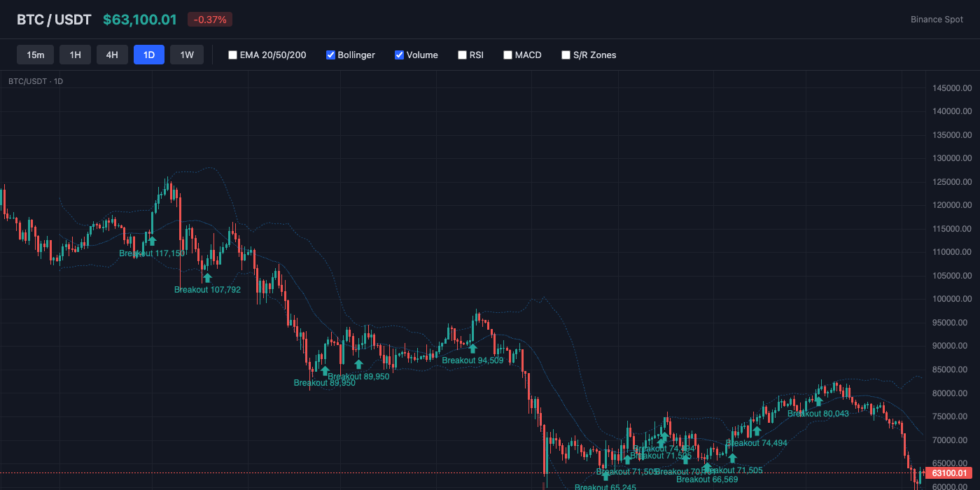Select the active 1D timeframe button
This screenshot has height=490, width=980.
(x=149, y=55)
